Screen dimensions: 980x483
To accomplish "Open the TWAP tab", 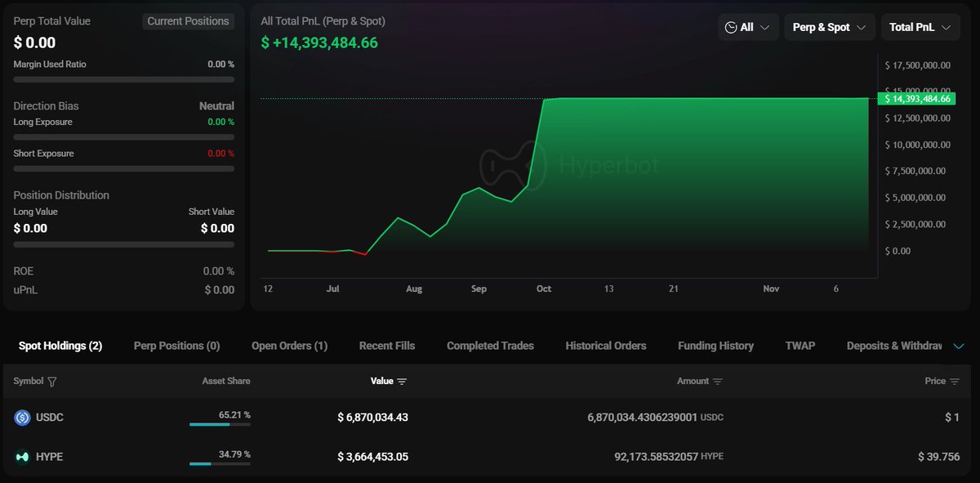I will [x=800, y=346].
